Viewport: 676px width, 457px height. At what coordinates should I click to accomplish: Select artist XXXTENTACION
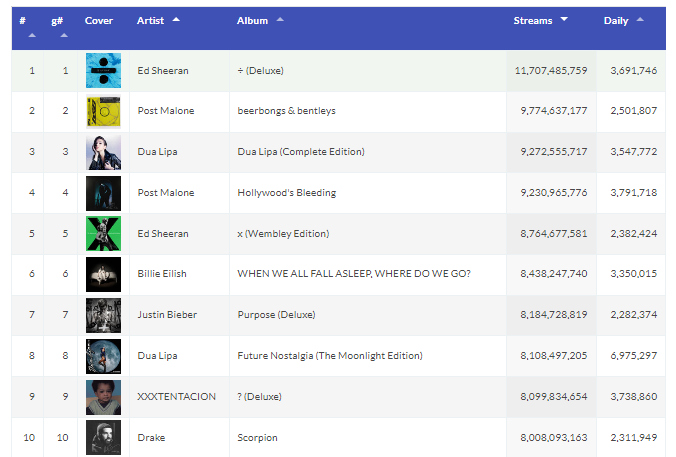click(x=176, y=397)
